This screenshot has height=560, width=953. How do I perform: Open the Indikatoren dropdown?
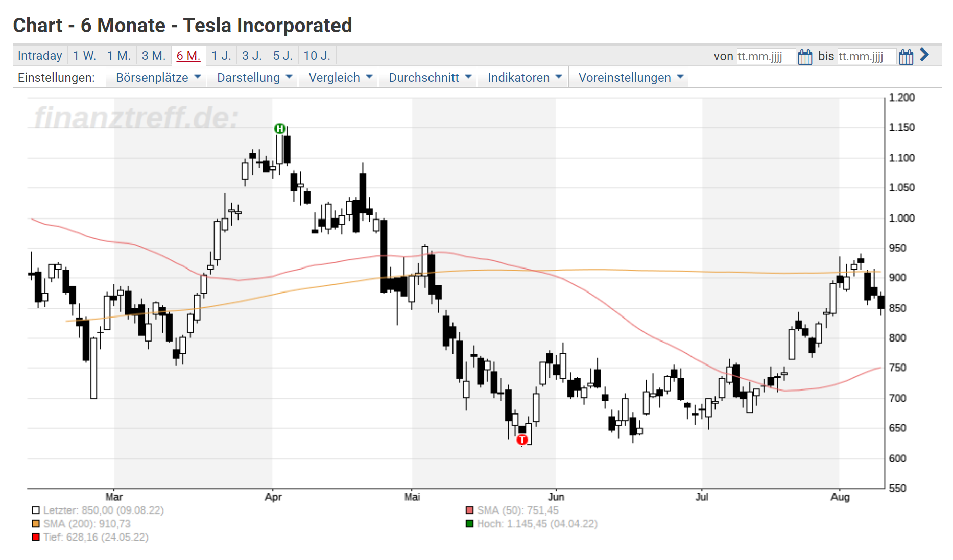click(525, 78)
